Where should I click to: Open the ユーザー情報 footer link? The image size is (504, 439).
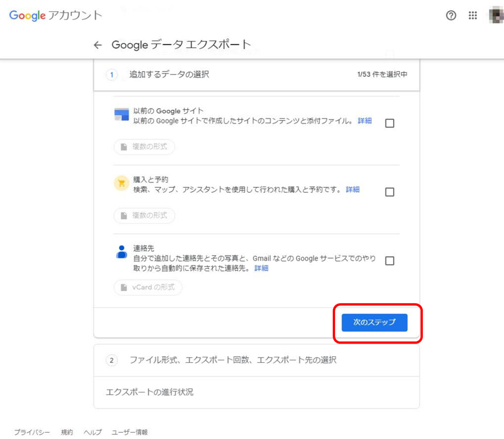point(129,432)
